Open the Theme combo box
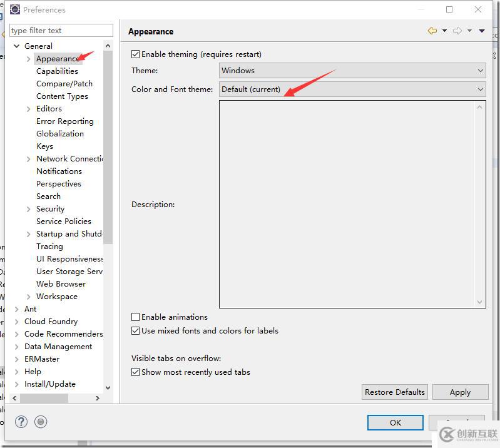Screen dimensions: 500x448 [352, 71]
